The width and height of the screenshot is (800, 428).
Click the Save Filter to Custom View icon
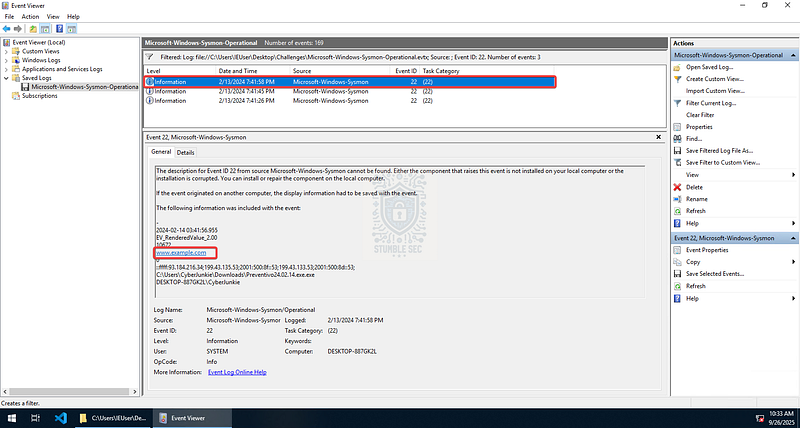pos(677,163)
